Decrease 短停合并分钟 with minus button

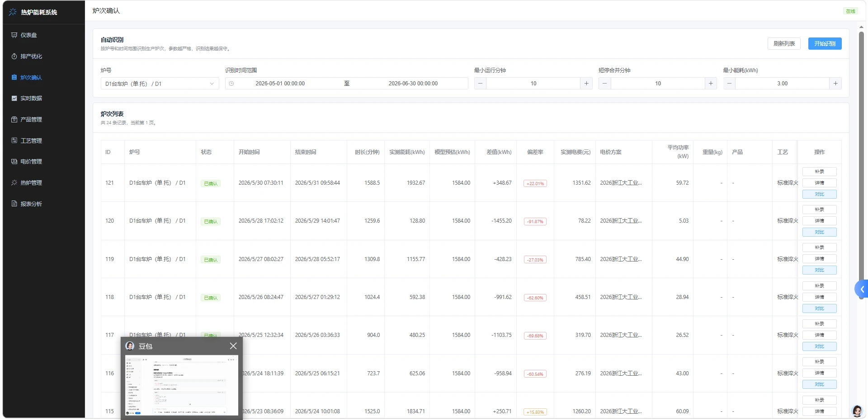click(604, 84)
